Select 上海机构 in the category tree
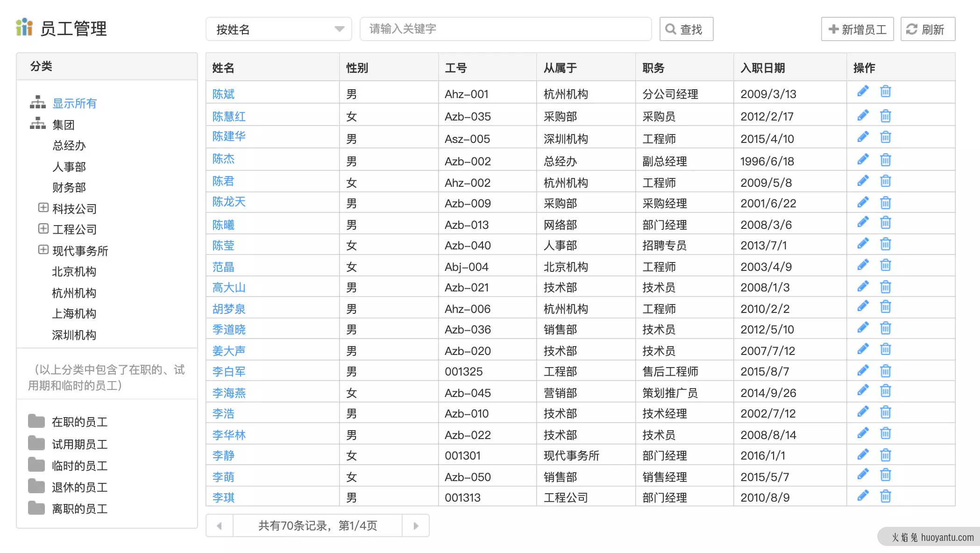Screen dimensions: 980x553 pyautogui.click(x=74, y=313)
